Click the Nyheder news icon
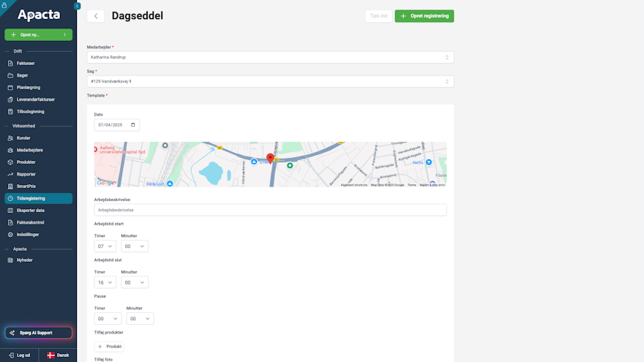 pos(10,260)
